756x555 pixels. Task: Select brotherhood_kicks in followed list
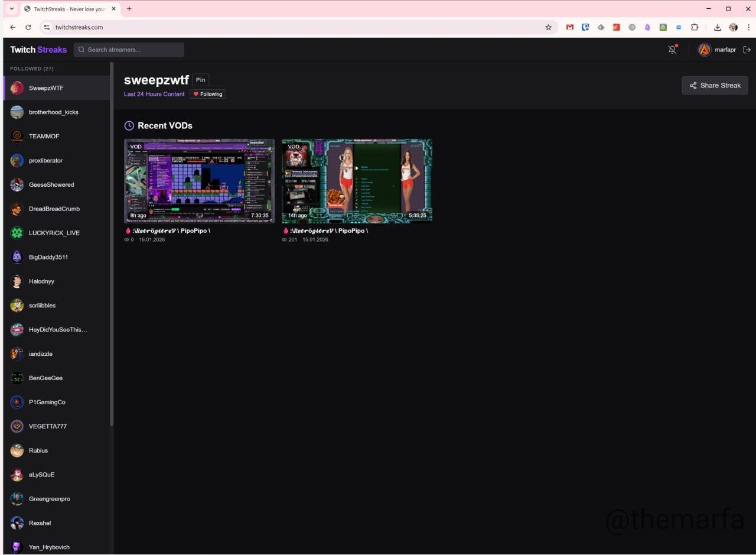[53, 112]
